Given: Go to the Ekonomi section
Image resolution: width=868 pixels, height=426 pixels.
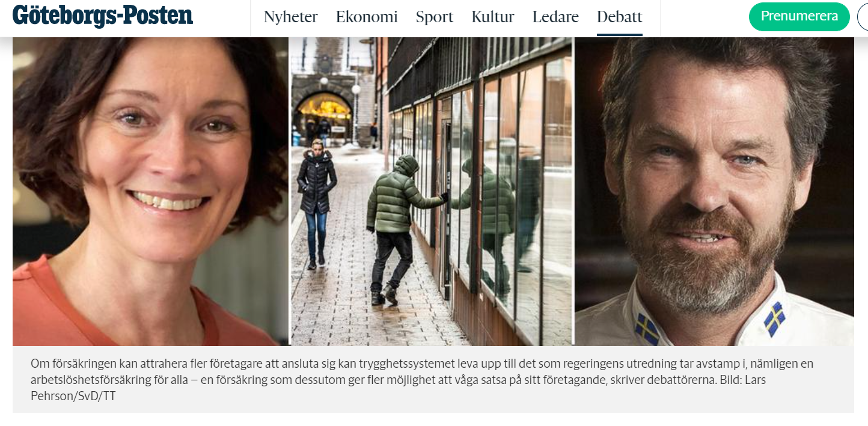Looking at the screenshot, I should [x=367, y=17].
